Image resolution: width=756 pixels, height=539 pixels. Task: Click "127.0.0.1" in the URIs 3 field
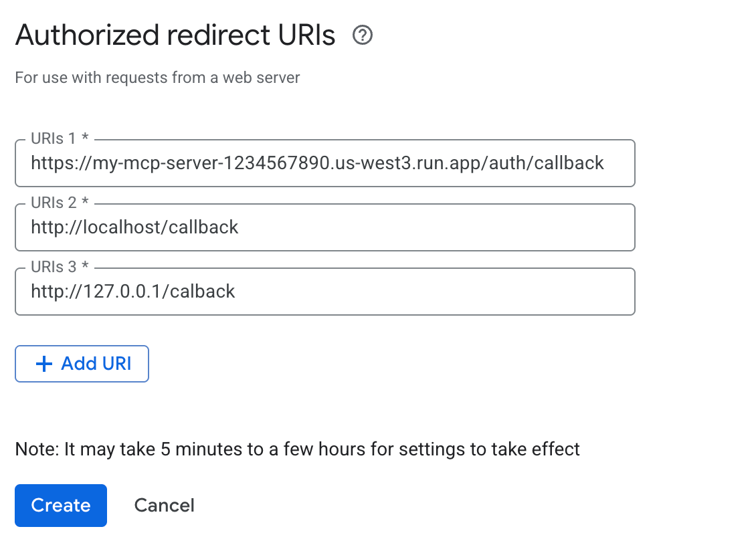tap(120, 292)
